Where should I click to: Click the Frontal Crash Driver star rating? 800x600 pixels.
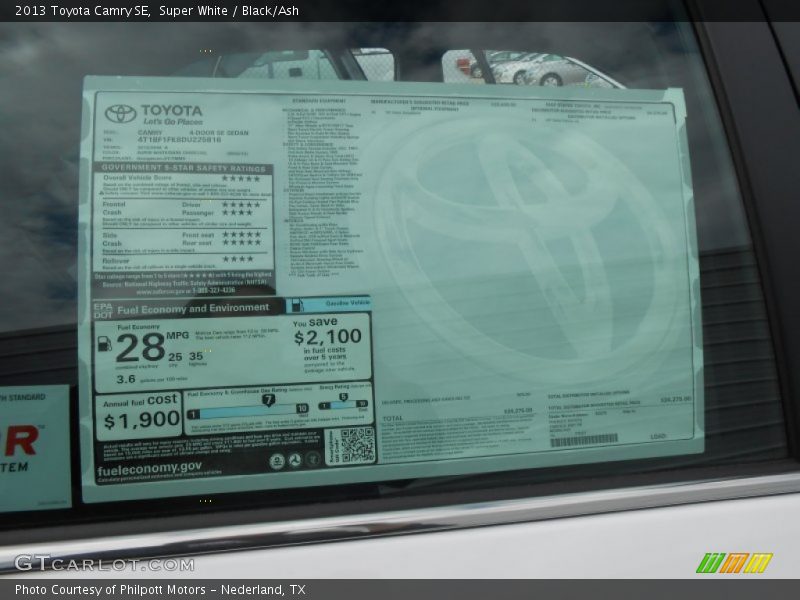[x=241, y=205]
